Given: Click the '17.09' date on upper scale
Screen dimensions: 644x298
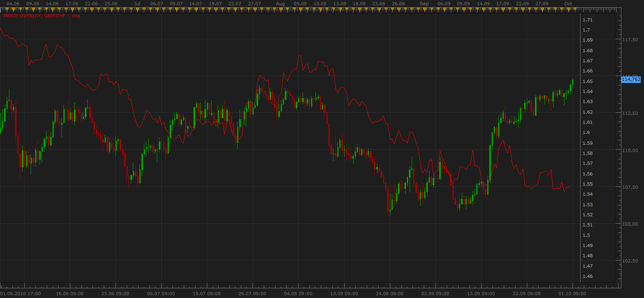Looking at the screenshot, I should pyautogui.click(x=503, y=4).
